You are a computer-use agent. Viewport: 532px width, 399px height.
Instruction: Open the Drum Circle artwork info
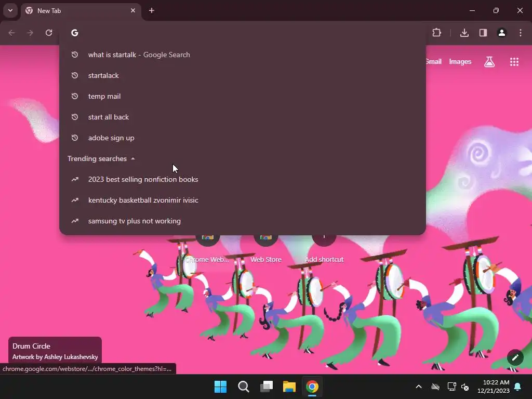(x=55, y=351)
